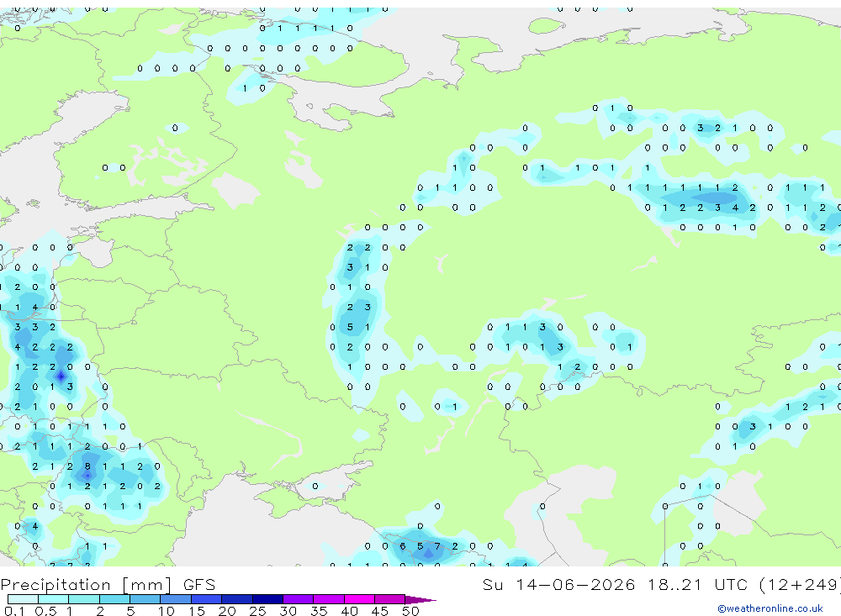Click the legend label 40

[349, 611]
